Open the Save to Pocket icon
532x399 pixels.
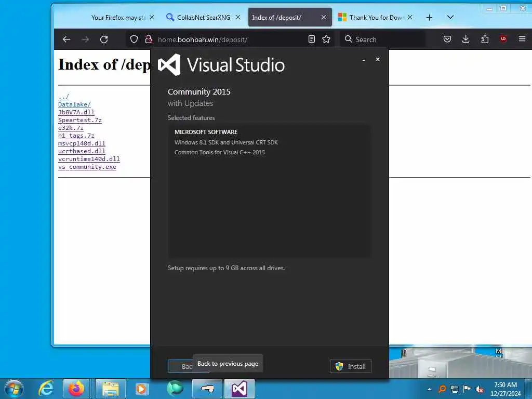[x=447, y=39]
